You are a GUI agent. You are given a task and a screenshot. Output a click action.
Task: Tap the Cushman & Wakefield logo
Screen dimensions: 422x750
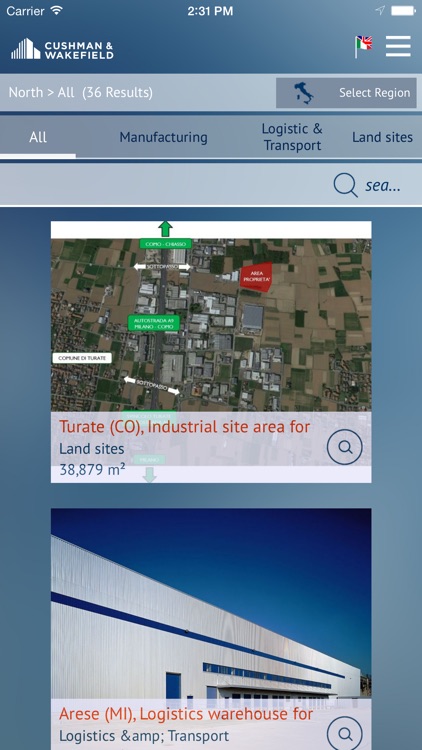(62, 49)
